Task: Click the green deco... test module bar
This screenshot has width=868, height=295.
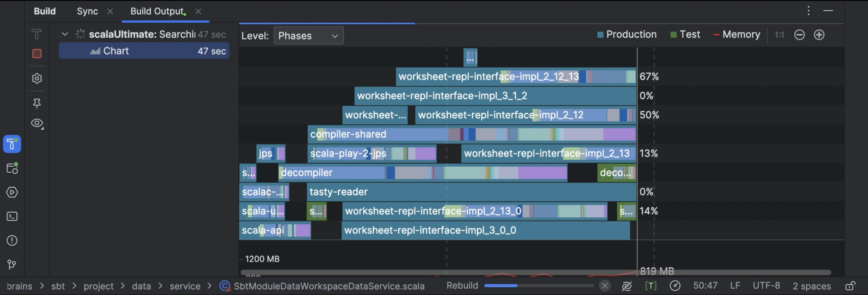Action: point(617,172)
